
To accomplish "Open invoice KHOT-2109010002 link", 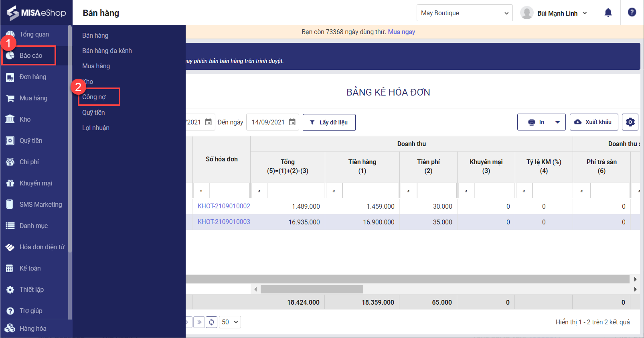I will [224, 206].
